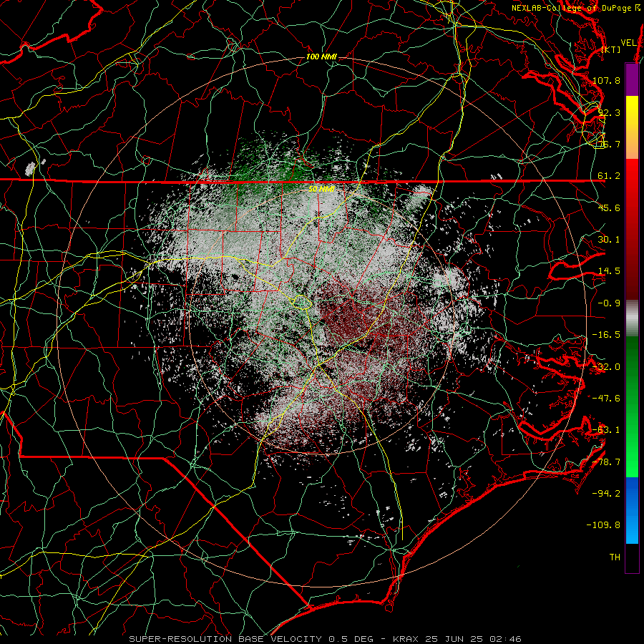Click the gray near-zero segment of color bar
The width and height of the screenshot is (644, 644).
[x=632, y=318]
